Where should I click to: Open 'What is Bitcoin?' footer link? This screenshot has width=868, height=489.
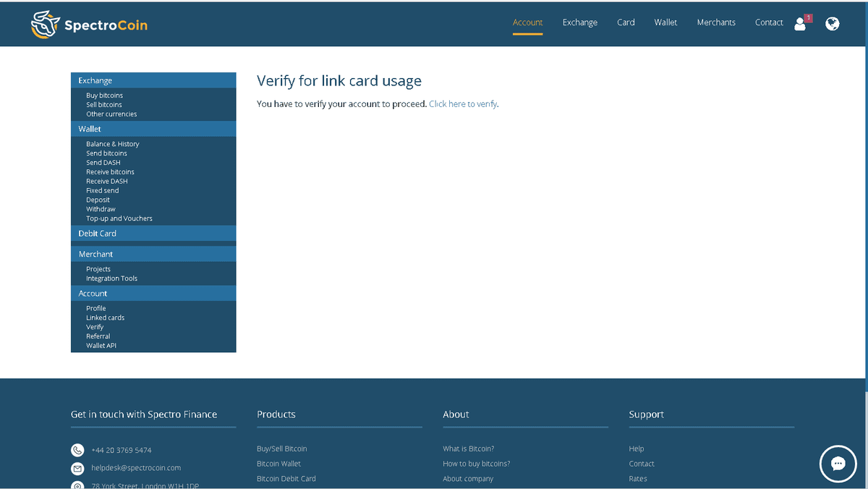[468, 448]
